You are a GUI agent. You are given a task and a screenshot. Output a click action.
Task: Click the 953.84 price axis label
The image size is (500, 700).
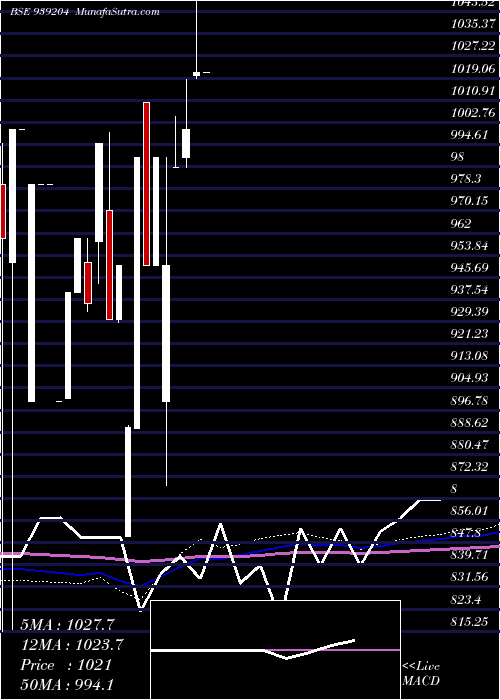click(x=470, y=246)
